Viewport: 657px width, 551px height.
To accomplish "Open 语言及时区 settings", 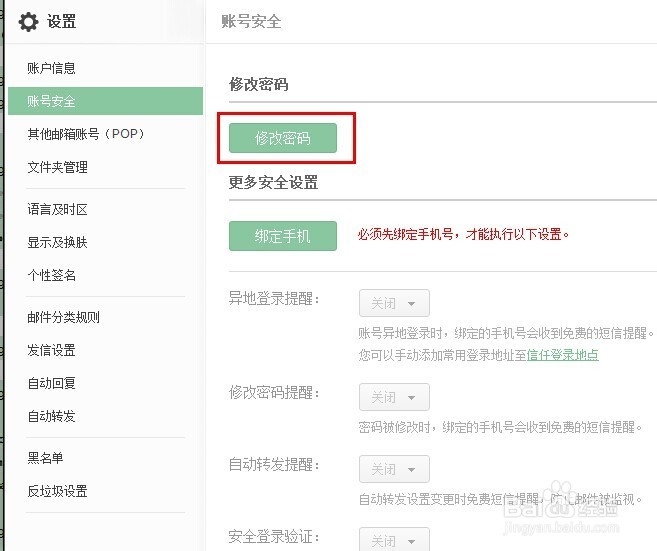I will point(57,209).
